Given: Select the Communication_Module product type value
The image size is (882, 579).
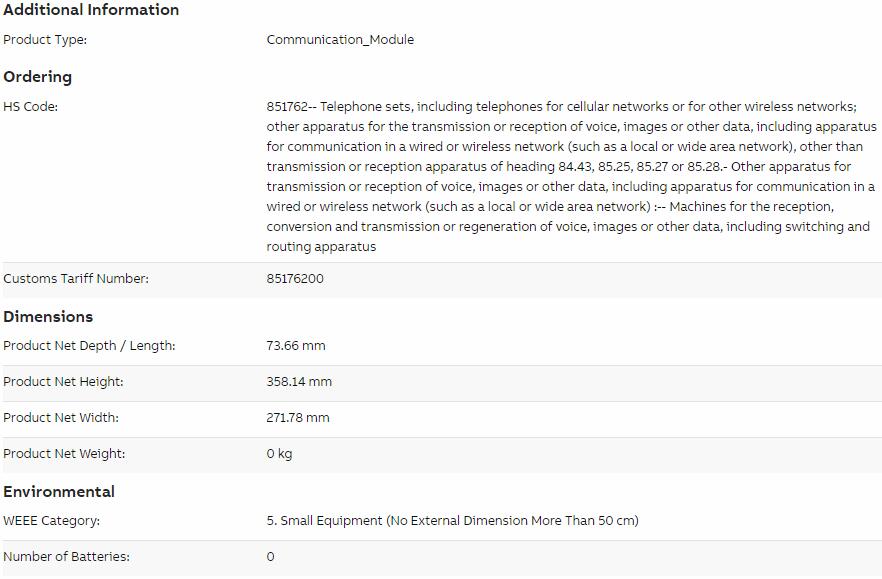Looking at the screenshot, I should coord(340,39).
